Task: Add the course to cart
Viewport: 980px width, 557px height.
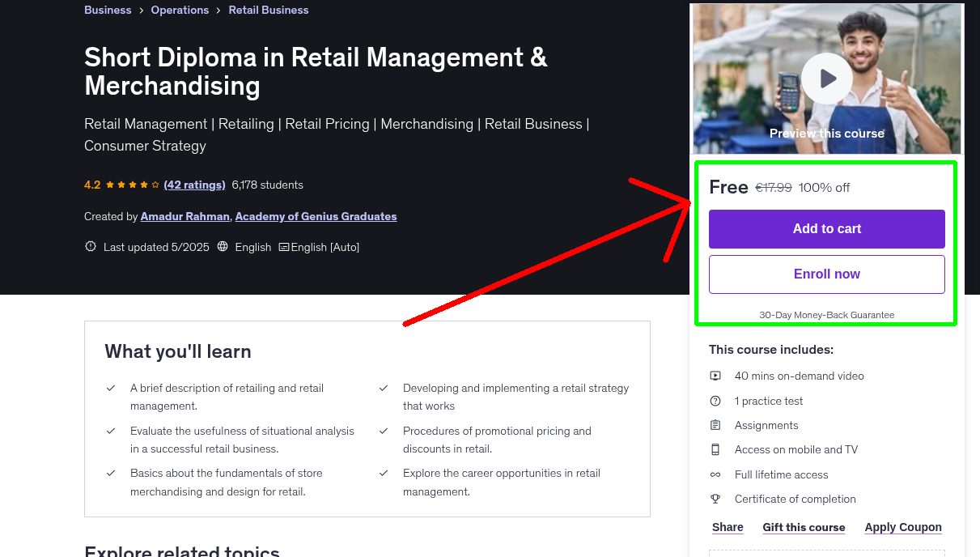Action: (826, 229)
